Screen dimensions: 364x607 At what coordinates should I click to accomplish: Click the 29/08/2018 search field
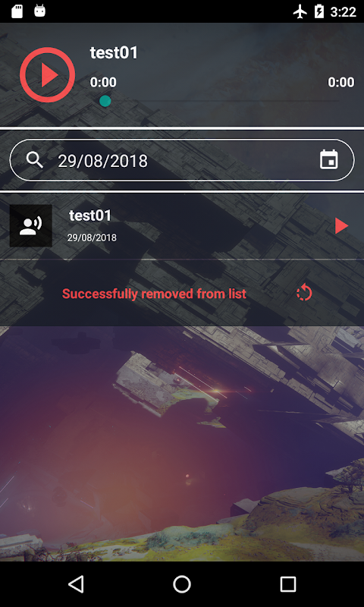point(182,160)
